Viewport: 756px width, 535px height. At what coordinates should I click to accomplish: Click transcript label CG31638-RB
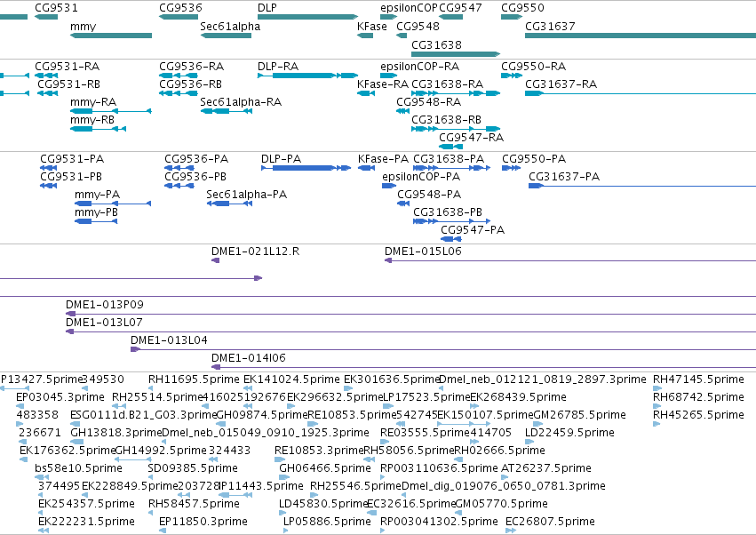tap(446, 120)
